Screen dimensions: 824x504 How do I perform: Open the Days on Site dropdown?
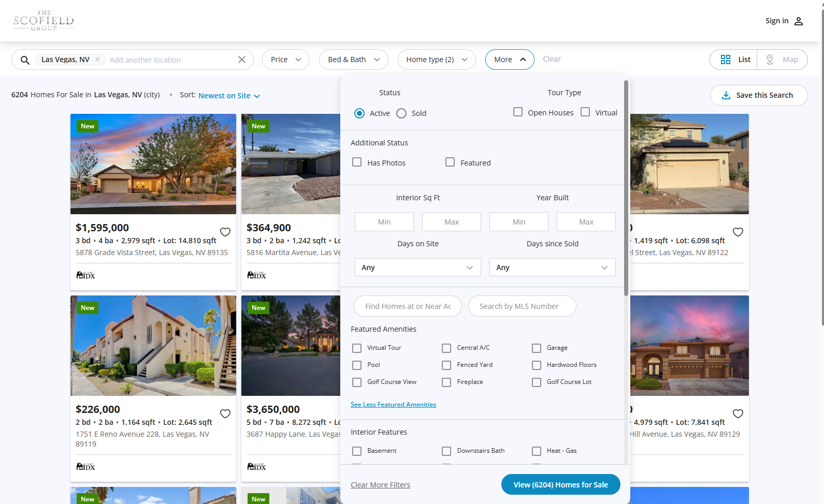(418, 268)
